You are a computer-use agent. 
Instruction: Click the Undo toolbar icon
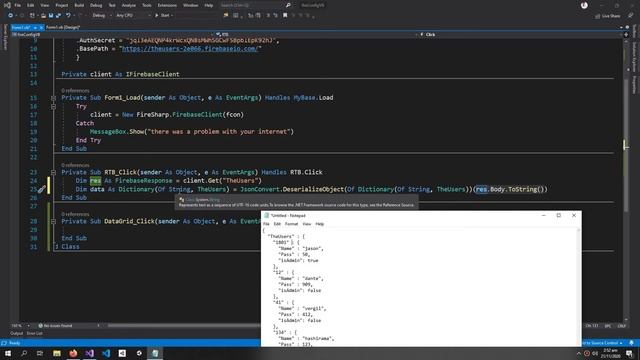68,16
